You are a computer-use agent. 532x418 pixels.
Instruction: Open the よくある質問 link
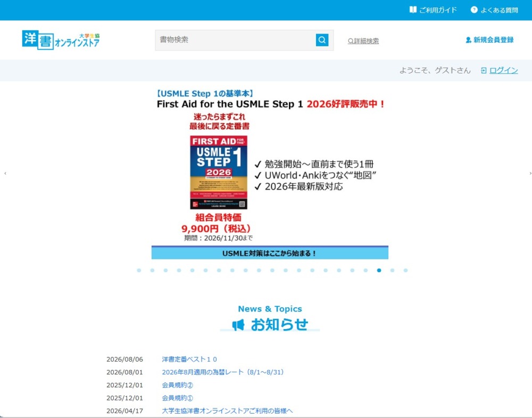pos(499,10)
